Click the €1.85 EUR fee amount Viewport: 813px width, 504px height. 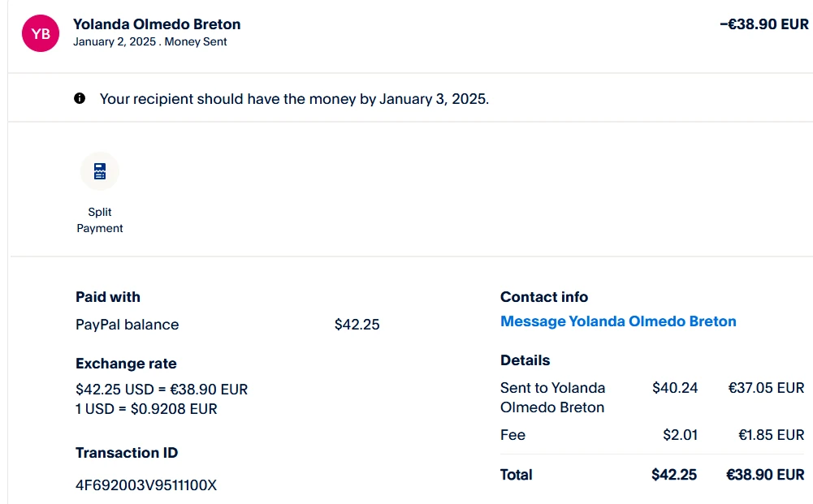pos(771,435)
